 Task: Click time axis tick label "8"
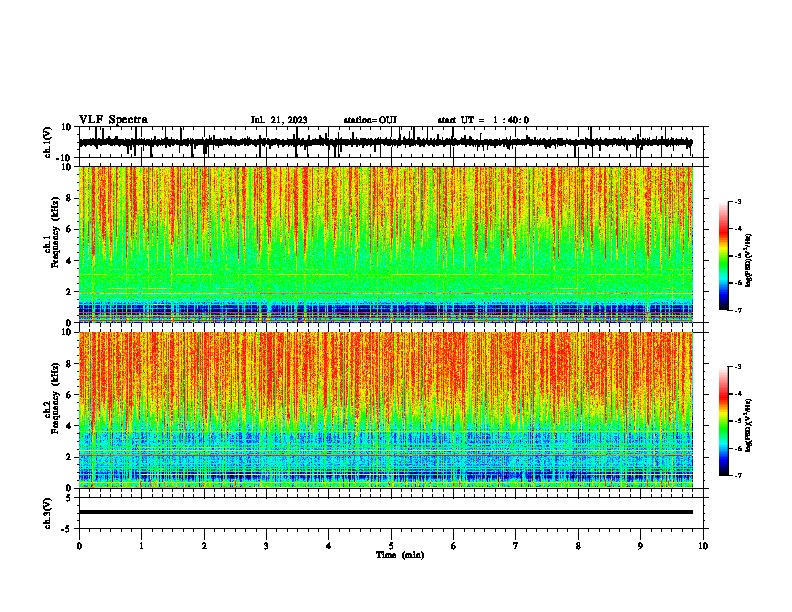coord(578,546)
